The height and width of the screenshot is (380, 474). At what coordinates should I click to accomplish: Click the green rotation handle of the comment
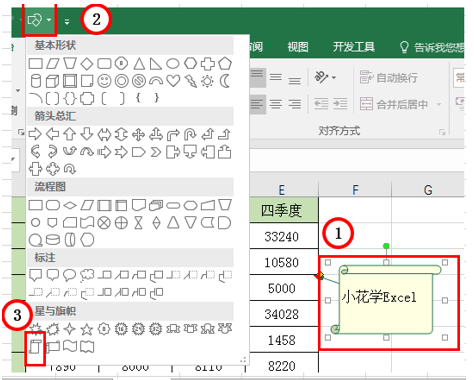(386, 246)
